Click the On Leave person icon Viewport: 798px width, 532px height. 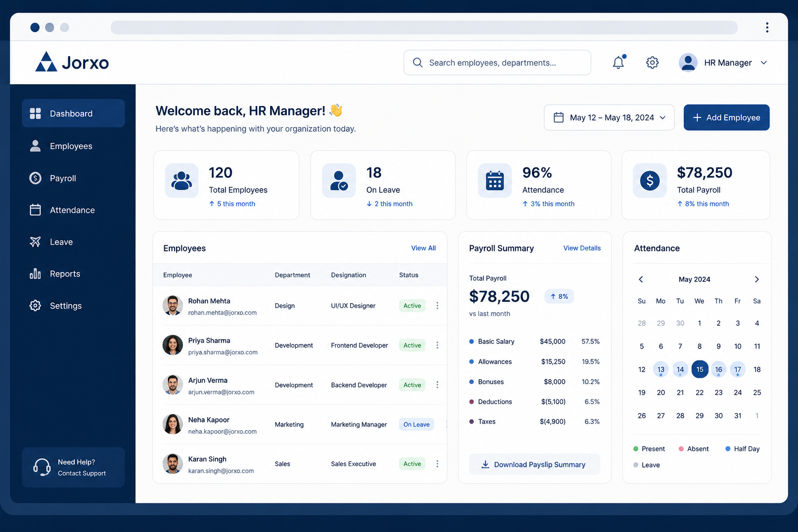point(339,180)
